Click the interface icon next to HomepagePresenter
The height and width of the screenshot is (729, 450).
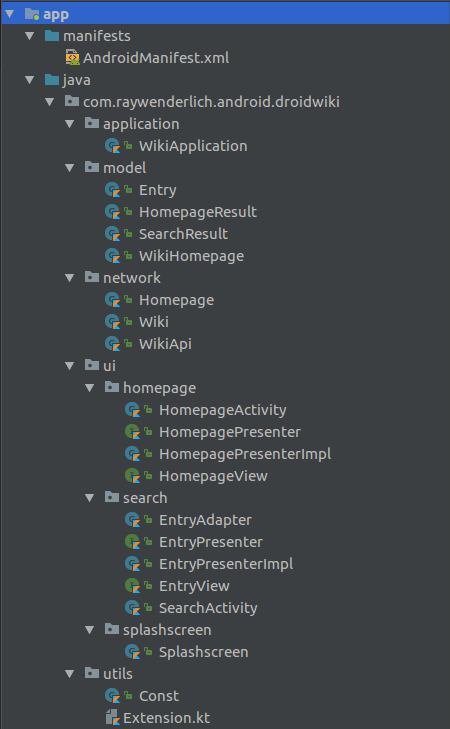(x=132, y=432)
